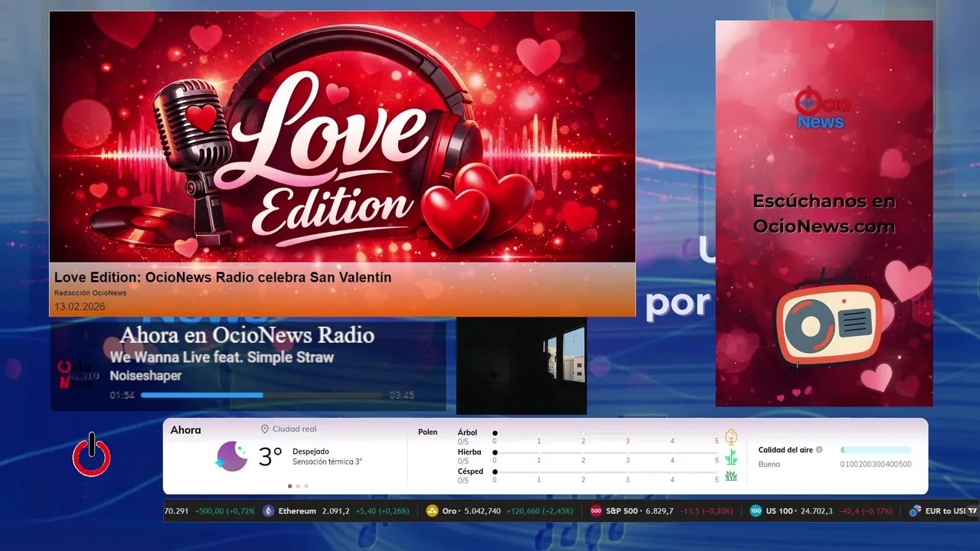
Task: Click the ticker change +500,00 (+0,72%)
Action: [x=224, y=511]
